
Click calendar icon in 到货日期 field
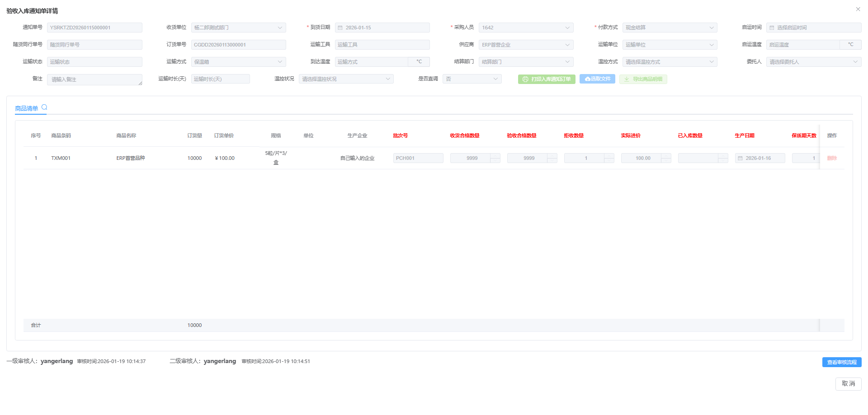click(x=340, y=28)
